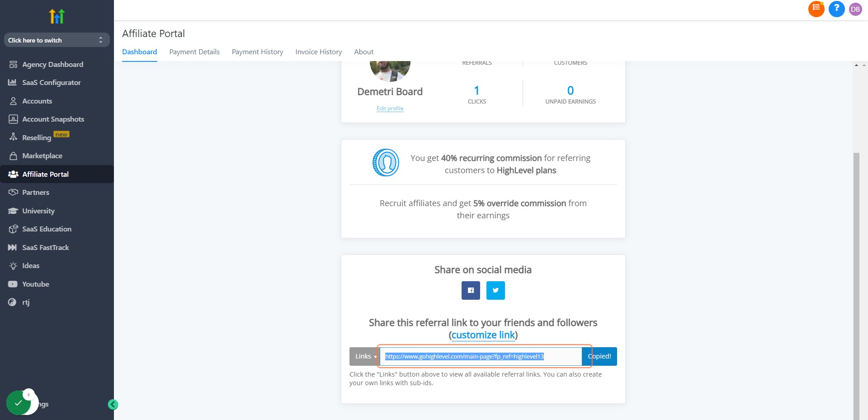Expand the 'Click here to switch' selector
Screen dimensions: 868x420
click(57, 40)
